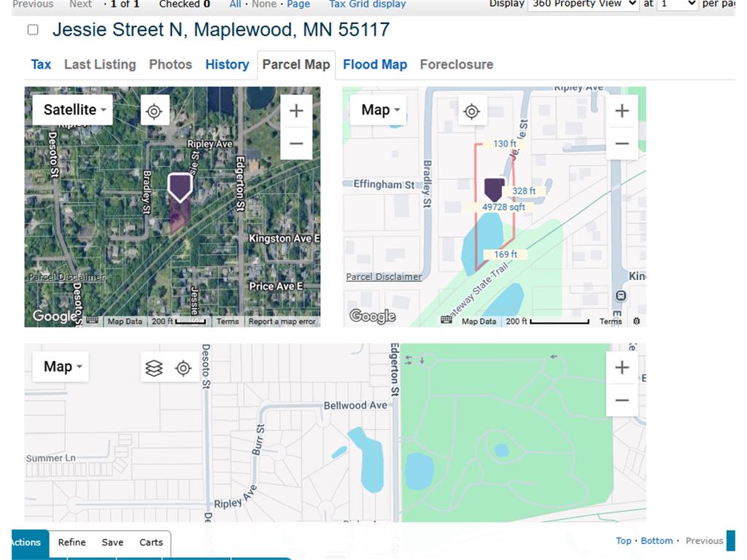
Task: Open the layers icon on the bottom map
Action: [154, 368]
